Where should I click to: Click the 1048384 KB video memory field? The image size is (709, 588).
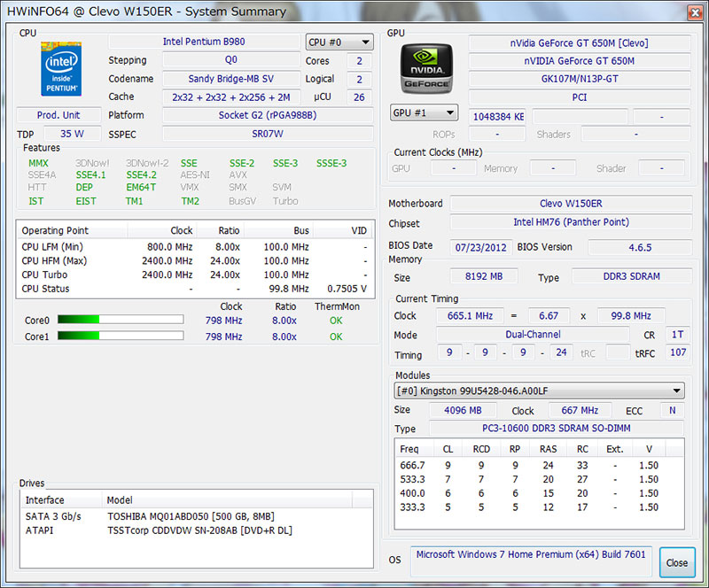497,117
